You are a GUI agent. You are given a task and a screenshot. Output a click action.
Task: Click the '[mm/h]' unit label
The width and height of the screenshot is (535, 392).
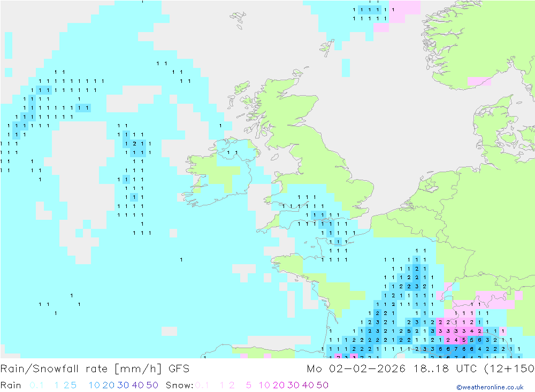point(138,369)
